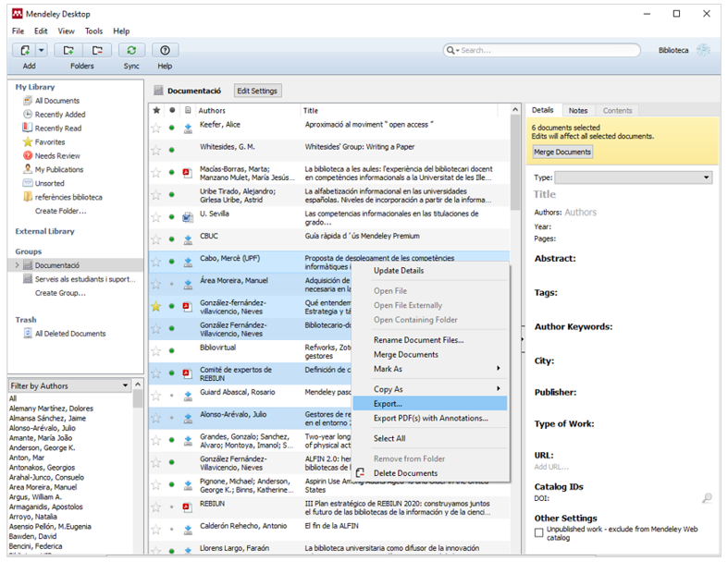
Task: Expand the Documentació group chevron
Action: click(18, 265)
